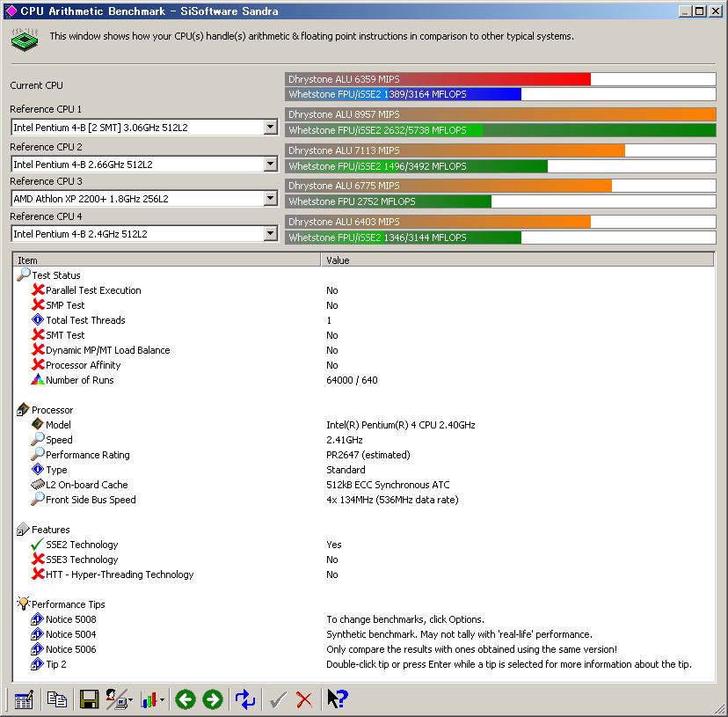Screen dimensions: 728x717
Task: Click the bar chart toolbar icon
Action: click(x=149, y=699)
